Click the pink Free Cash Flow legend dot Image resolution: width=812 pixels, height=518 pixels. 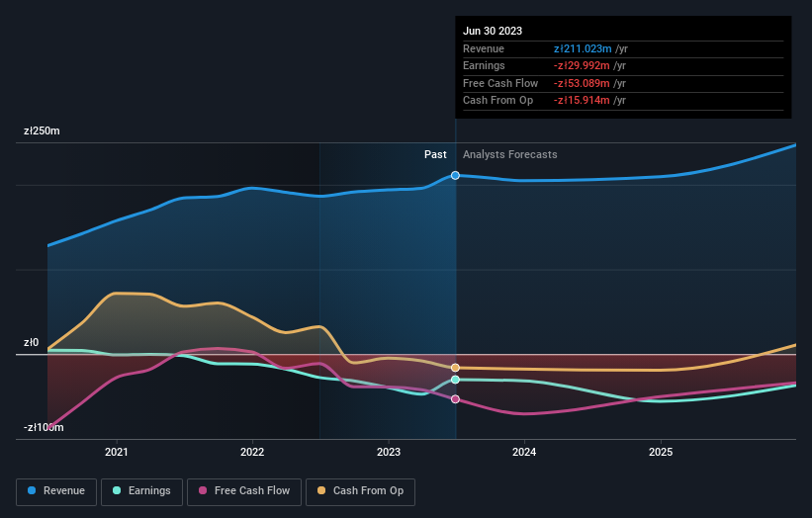(203, 490)
